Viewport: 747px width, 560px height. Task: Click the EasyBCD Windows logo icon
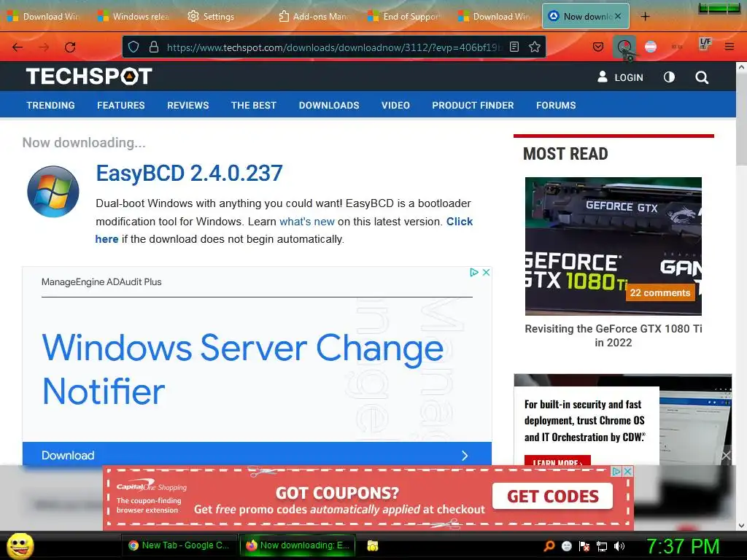click(x=53, y=192)
